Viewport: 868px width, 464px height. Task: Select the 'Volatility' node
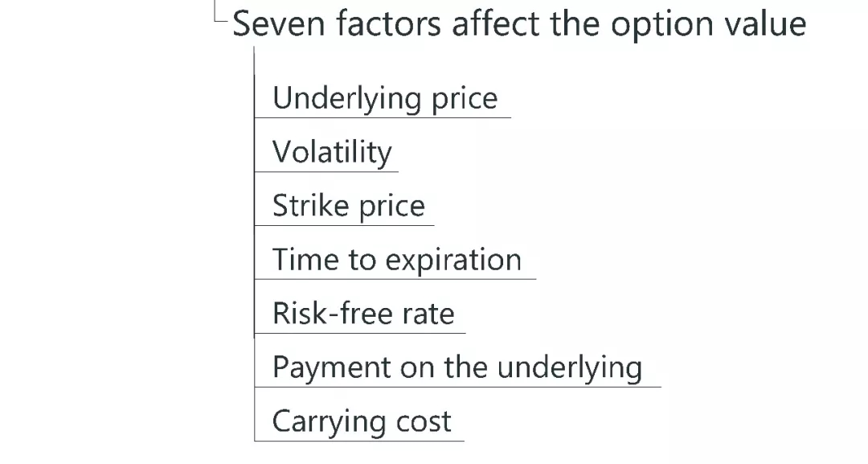(332, 152)
